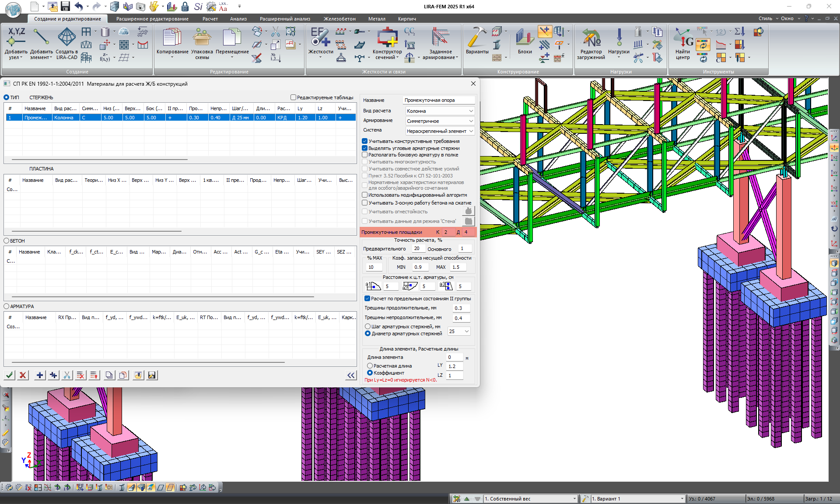Select the Расчетная длина radio option
The image size is (840, 504).
[370, 366]
